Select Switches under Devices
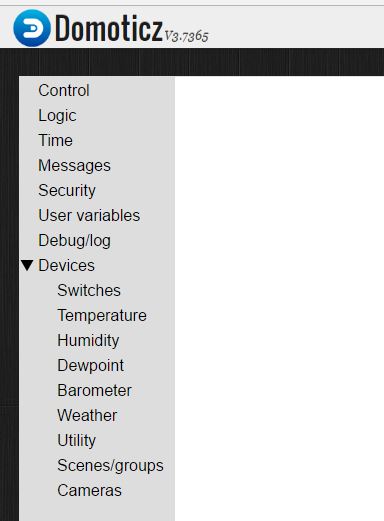 [x=89, y=290]
